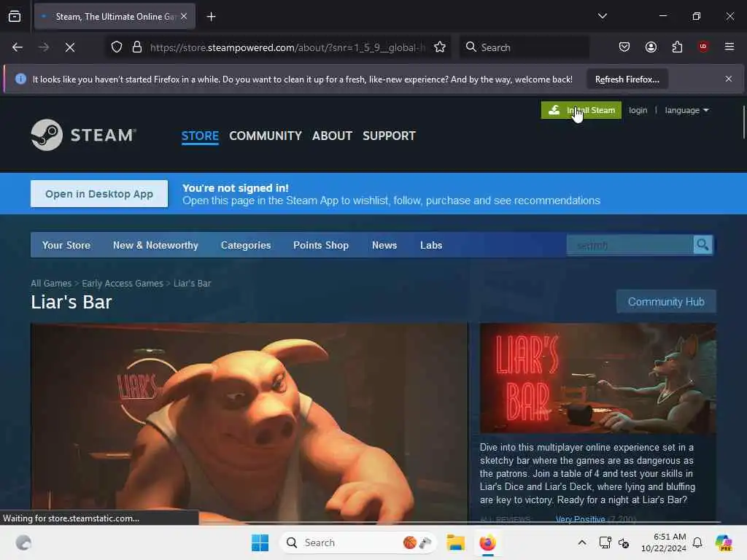
Task: Select the STORE menu item
Action: [x=200, y=136]
